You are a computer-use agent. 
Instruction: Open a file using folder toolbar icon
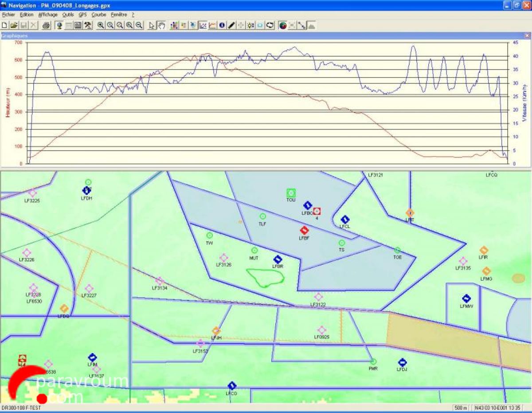(14, 25)
